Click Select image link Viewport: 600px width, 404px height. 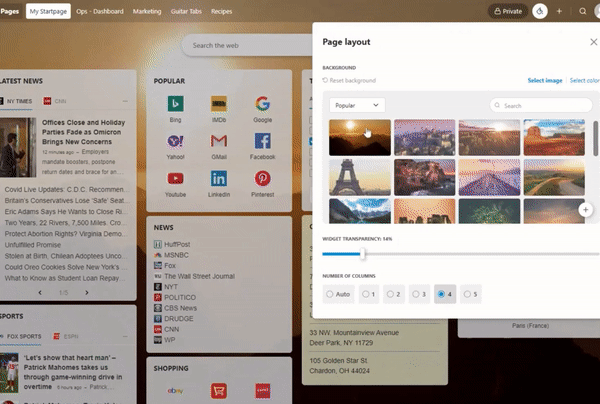[545, 80]
